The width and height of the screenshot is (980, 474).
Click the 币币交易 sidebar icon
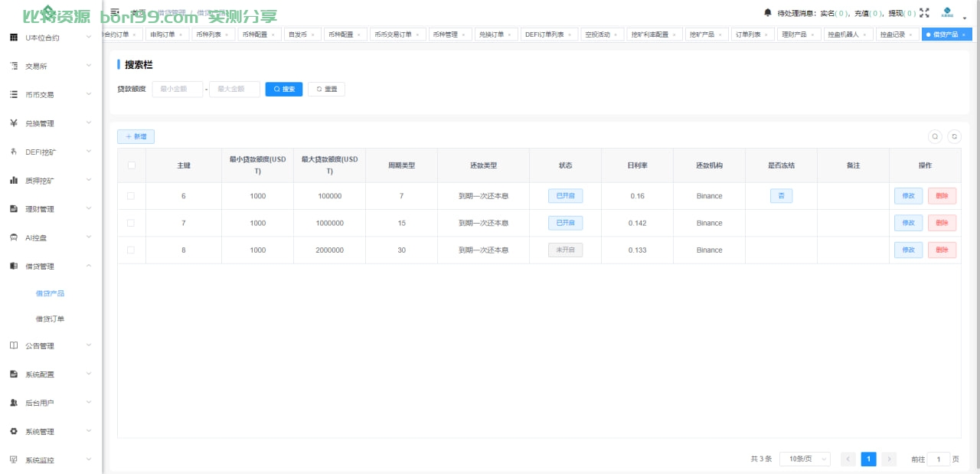pyautogui.click(x=14, y=94)
